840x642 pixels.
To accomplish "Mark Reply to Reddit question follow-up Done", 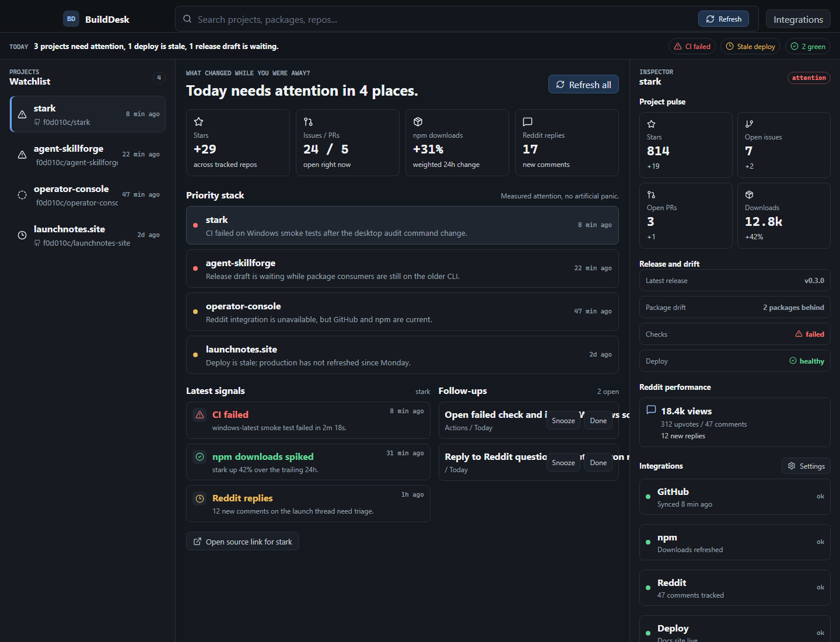I will pos(598,463).
